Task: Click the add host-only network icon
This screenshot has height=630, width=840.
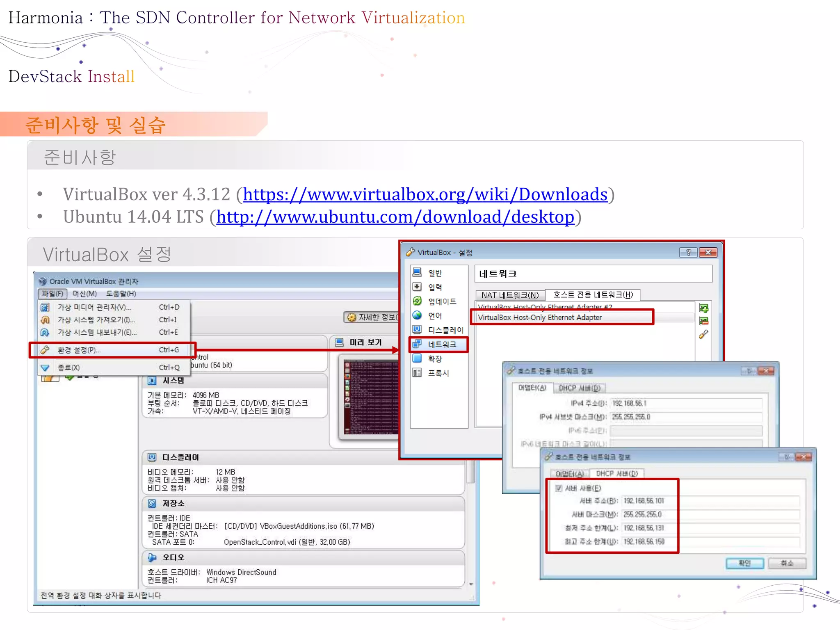Action: [703, 308]
